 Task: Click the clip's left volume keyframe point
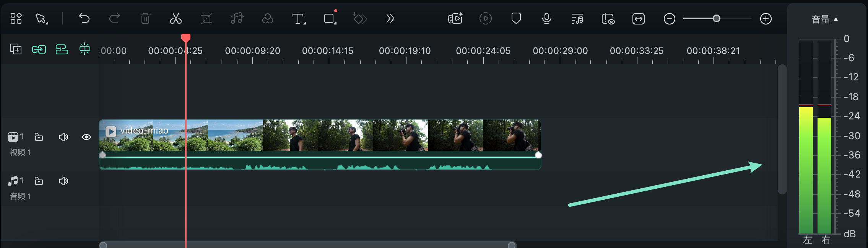pyautogui.click(x=102, y=155)
